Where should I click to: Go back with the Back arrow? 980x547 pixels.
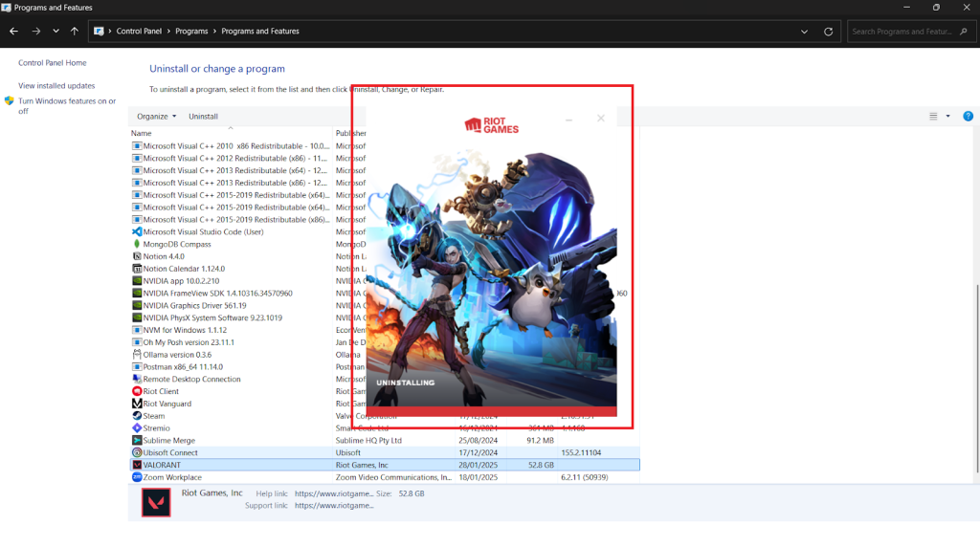[13, 32]
